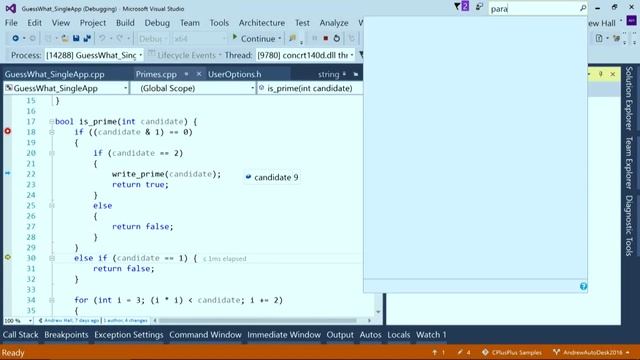The image size is (640, 360).
Task: Click the Quick Launch search magnifier icon
Action: click(x=582, y=8)
